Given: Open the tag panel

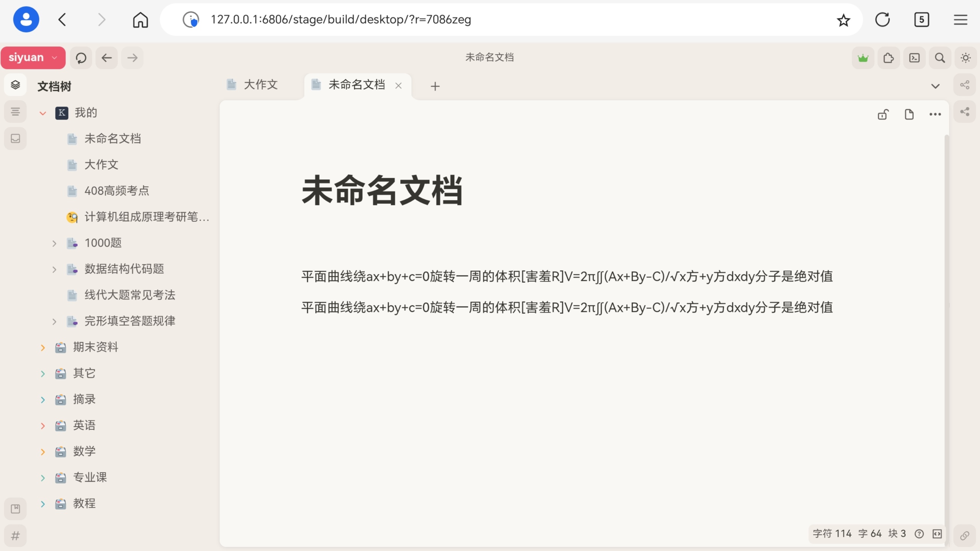Looking at the screenshot, I should click(15, 535).
